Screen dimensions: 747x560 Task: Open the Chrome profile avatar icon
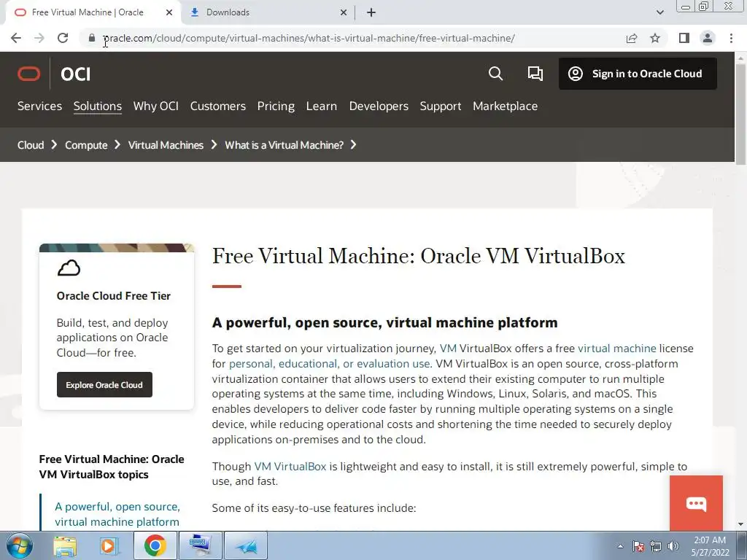tap(708, 38)
